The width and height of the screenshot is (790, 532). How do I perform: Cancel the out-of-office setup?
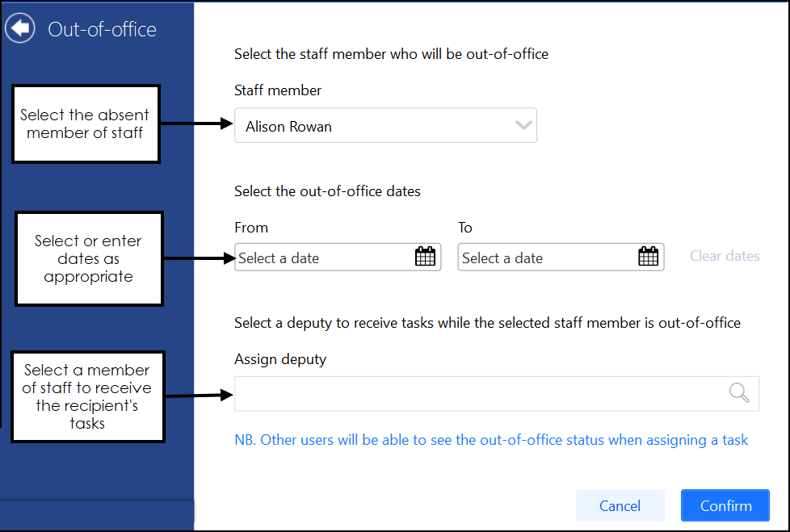pyautogui.click(x=620, y=506)
